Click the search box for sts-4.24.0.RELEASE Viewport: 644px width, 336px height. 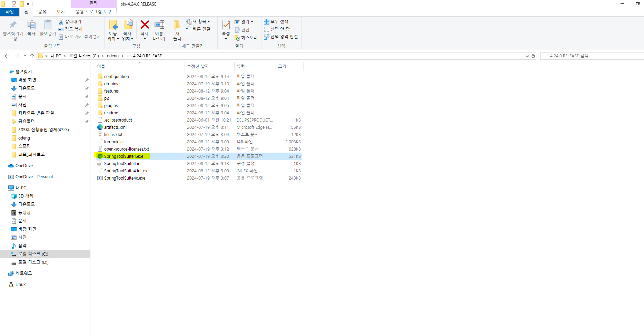[592, 56]
